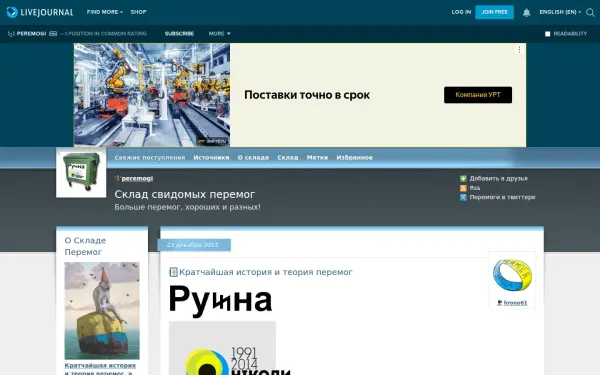
Task: Click the peremogi username link
Action: tap(137, 179)
